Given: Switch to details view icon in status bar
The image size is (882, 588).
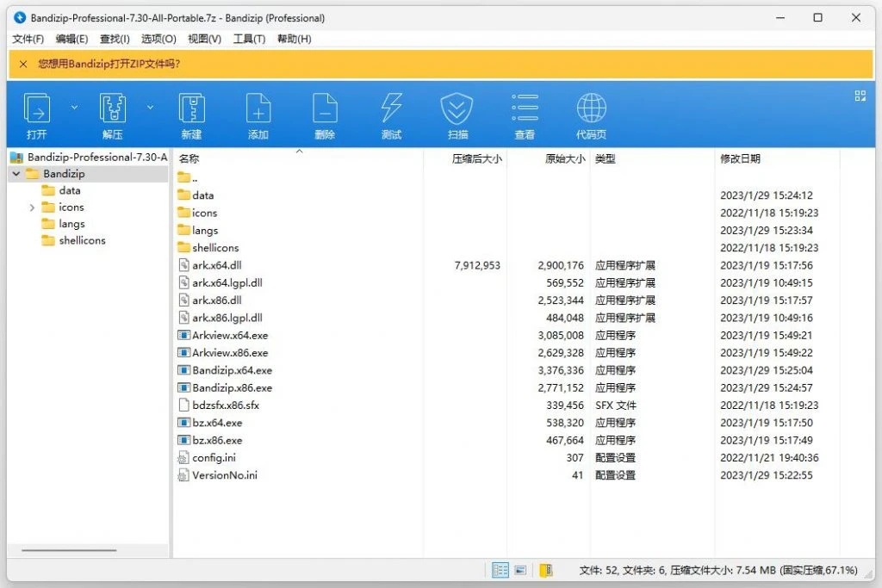Looking at the screenshot, I should (500, 570).
